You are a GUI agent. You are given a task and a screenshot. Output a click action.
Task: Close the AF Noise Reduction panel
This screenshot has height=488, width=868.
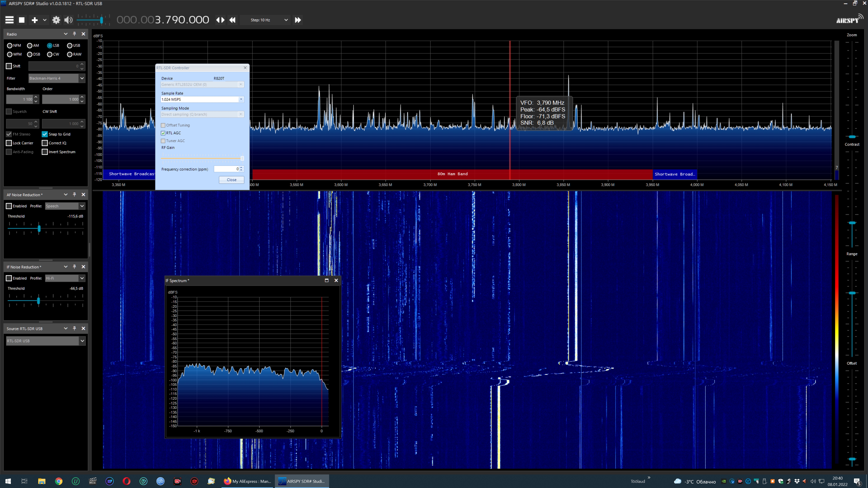coord(83,195)
